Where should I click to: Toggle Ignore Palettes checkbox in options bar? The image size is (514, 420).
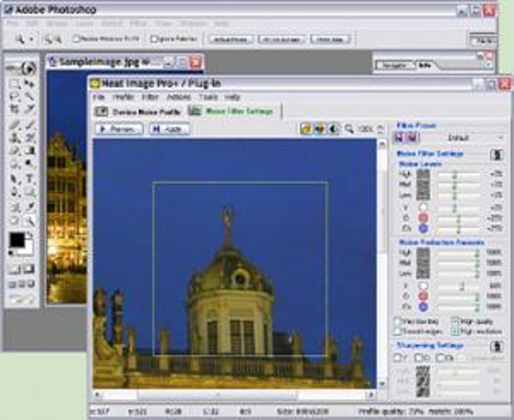154,39
